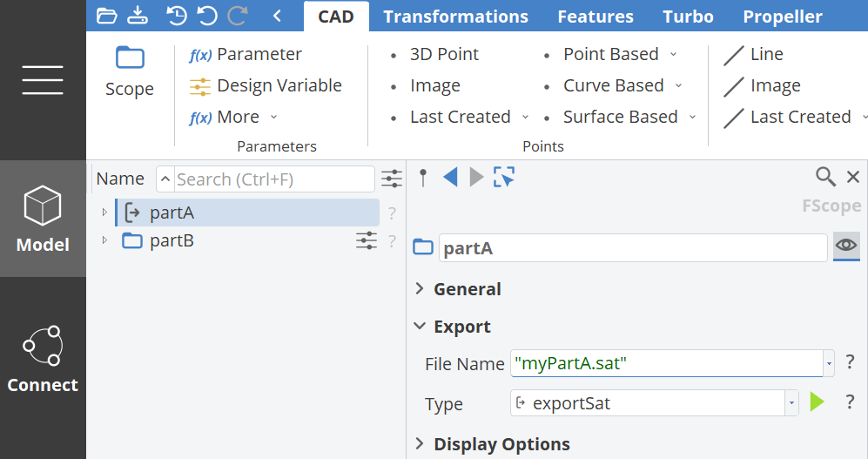This screenshot has width=868, height=459.
Task: Create an Image curve
Action: click(763, 86)
